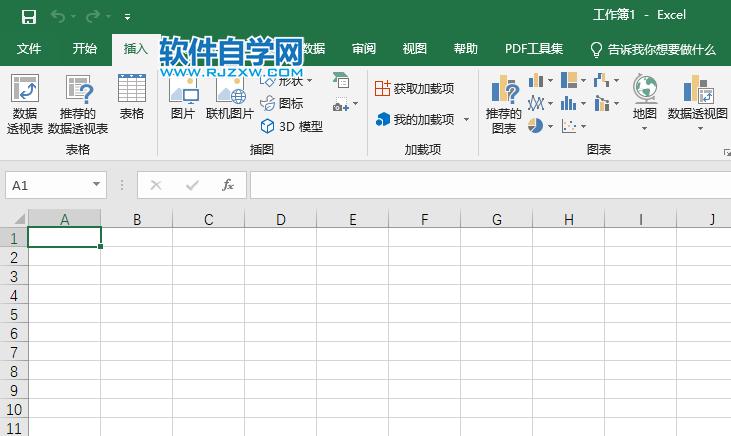This screenshot has width=731, height=436.
Task: Select column D header
Action: (x=280, y=219)
